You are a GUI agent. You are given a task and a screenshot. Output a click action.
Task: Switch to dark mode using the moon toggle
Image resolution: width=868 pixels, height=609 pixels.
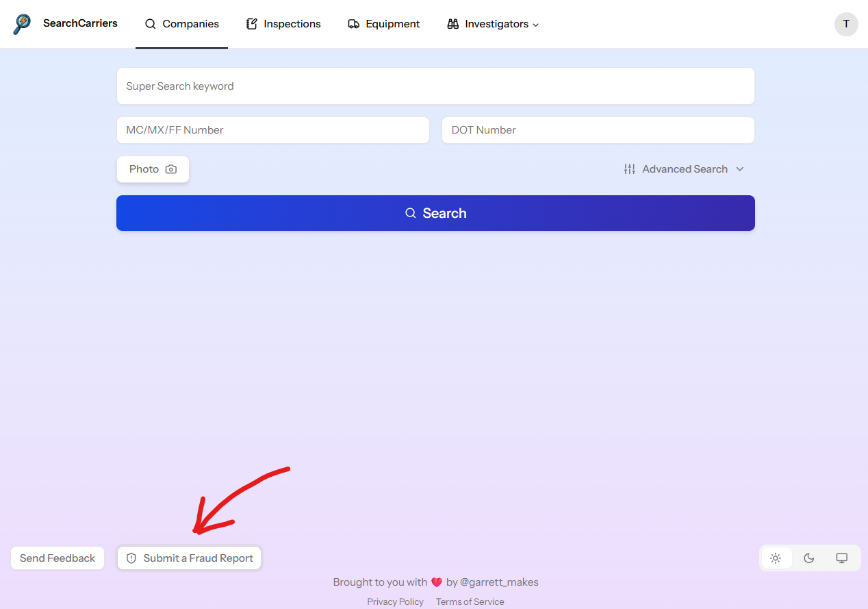pos(809,558)
